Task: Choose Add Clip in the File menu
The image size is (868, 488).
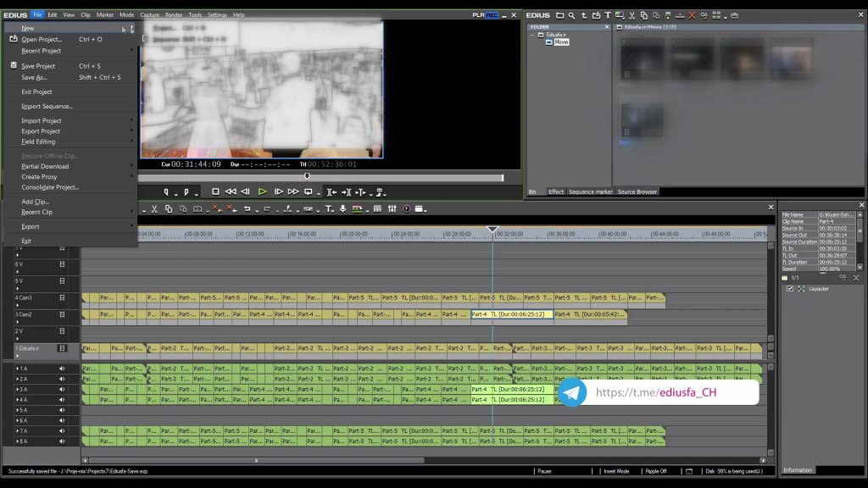Action: click(x=70, y=202)
